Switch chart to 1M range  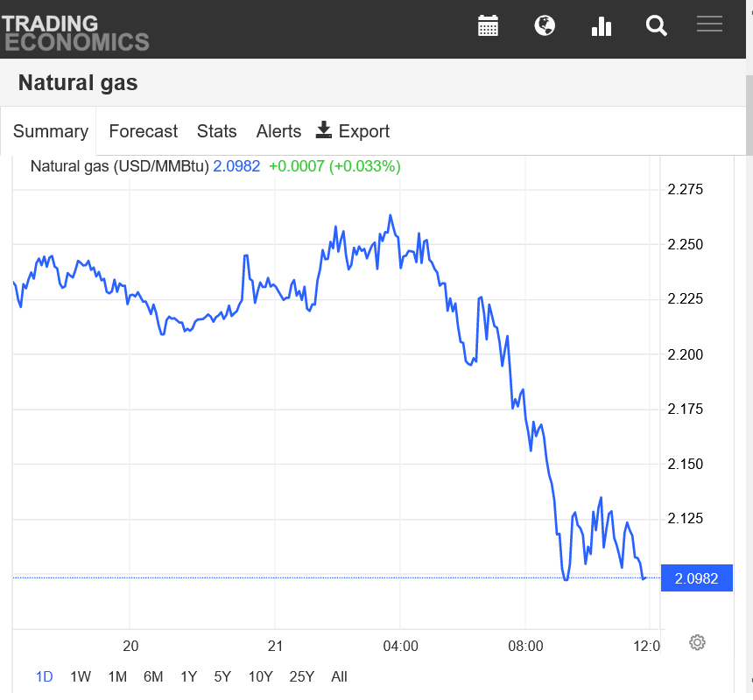(117, 676)
